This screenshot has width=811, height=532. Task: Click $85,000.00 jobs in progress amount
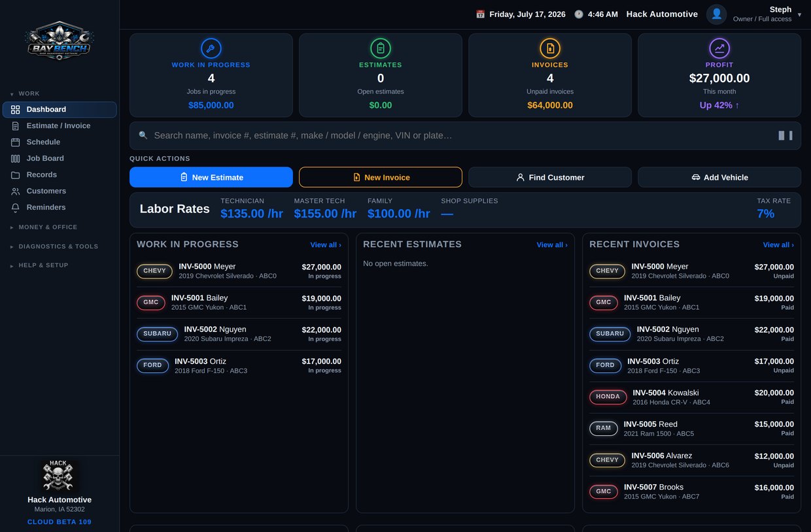[x=211, y=105]
